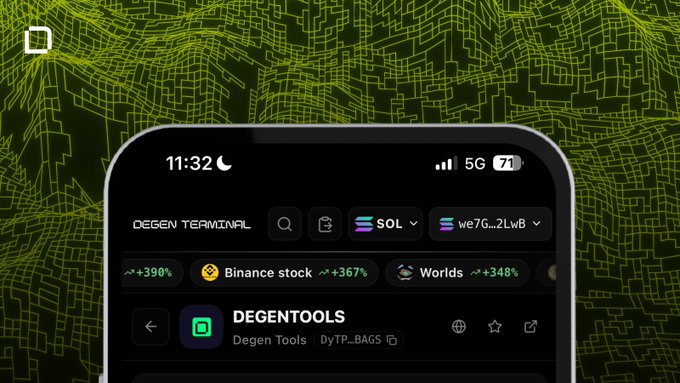Click the Worlds token icon
Viewport: 680px width, 383px height.
click(405, 272)
